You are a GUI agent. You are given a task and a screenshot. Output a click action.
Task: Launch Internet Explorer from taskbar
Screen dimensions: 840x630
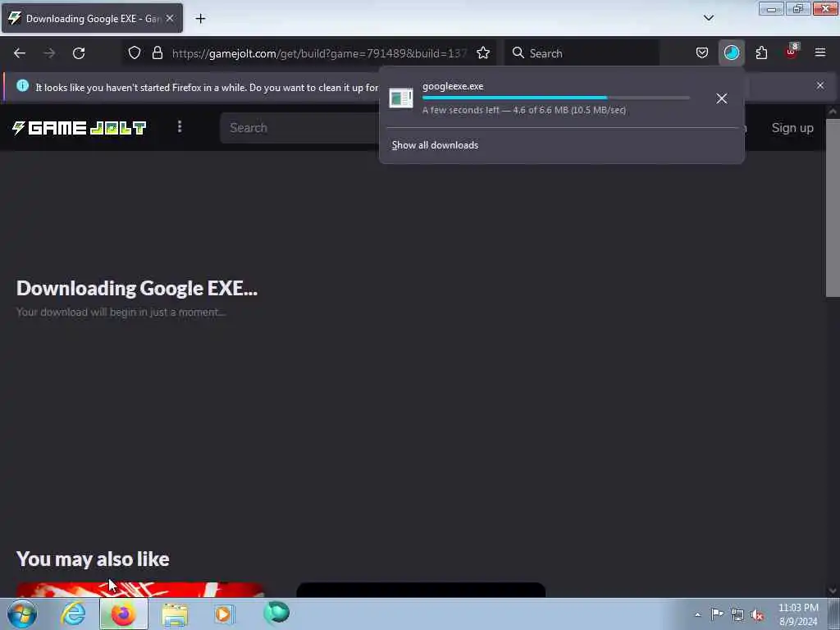click(73, 614)
